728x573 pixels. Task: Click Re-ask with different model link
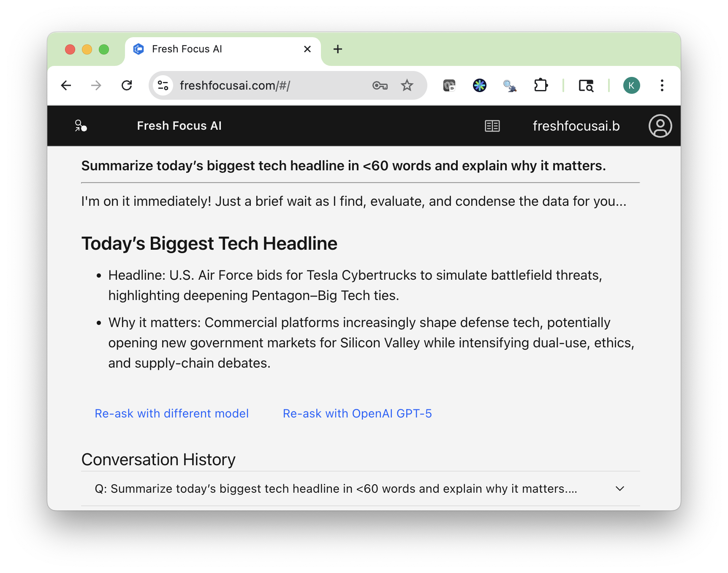[x=171, y=414]
